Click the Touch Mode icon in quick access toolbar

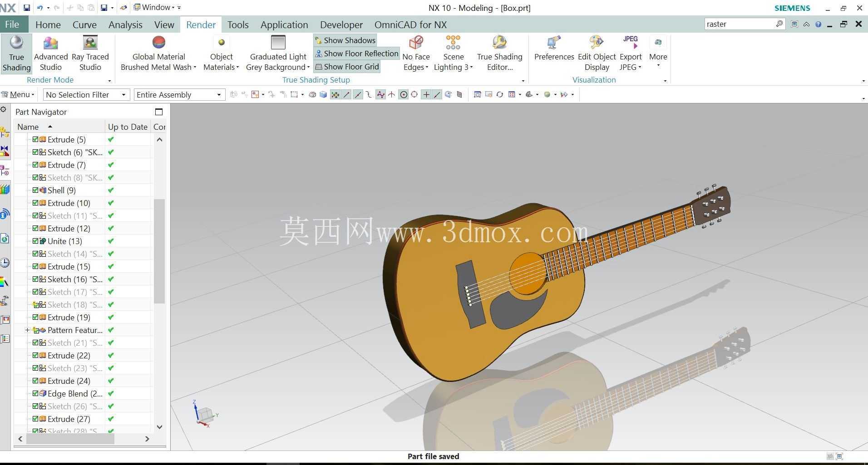click(123, 8)
